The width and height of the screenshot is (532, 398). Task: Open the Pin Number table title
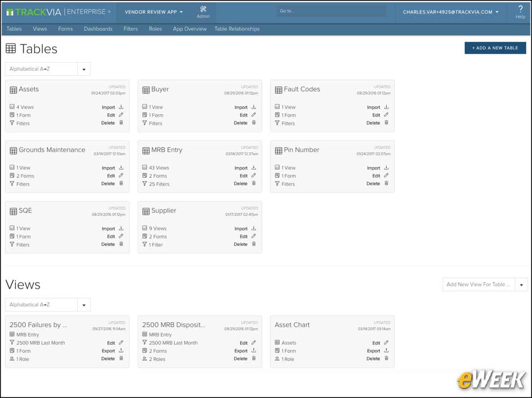tap(301, 150)
